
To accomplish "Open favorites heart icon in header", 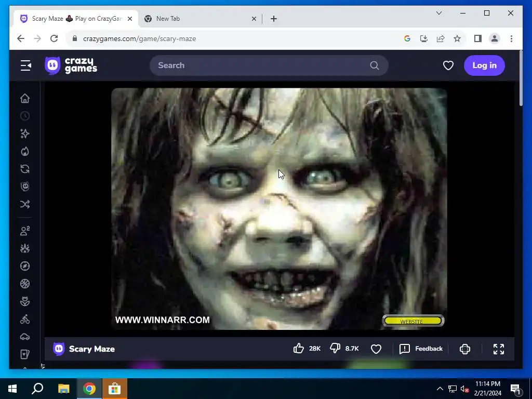I will click(448, 65).
